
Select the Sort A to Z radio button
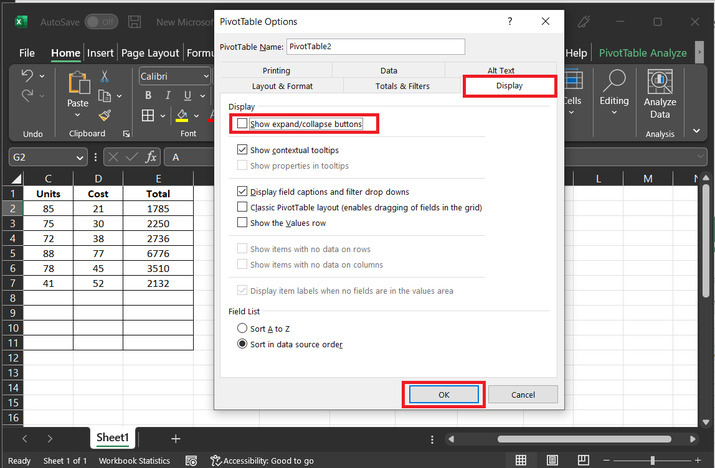click(x=242, y=328)
